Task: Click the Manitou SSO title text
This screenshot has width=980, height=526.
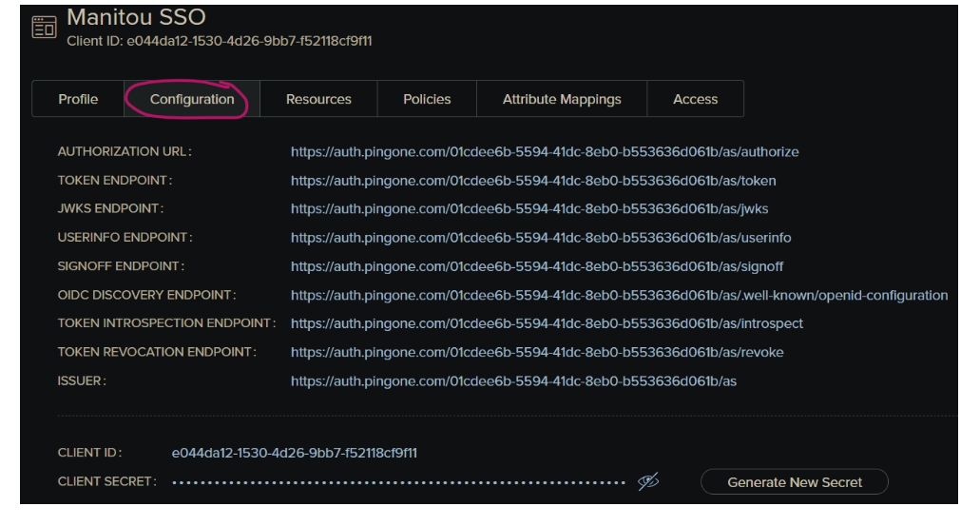Action: tap(136, 17)
